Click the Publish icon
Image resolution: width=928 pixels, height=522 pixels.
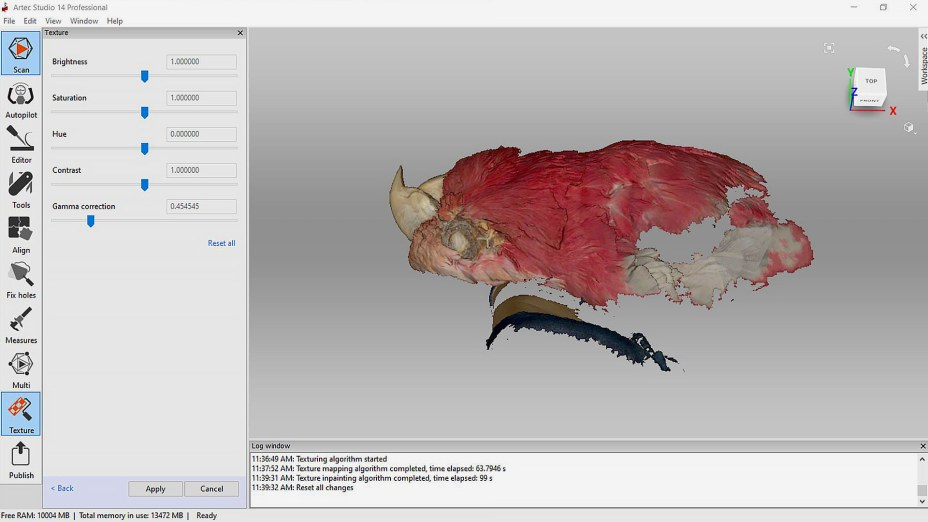(x=21, y=460)
